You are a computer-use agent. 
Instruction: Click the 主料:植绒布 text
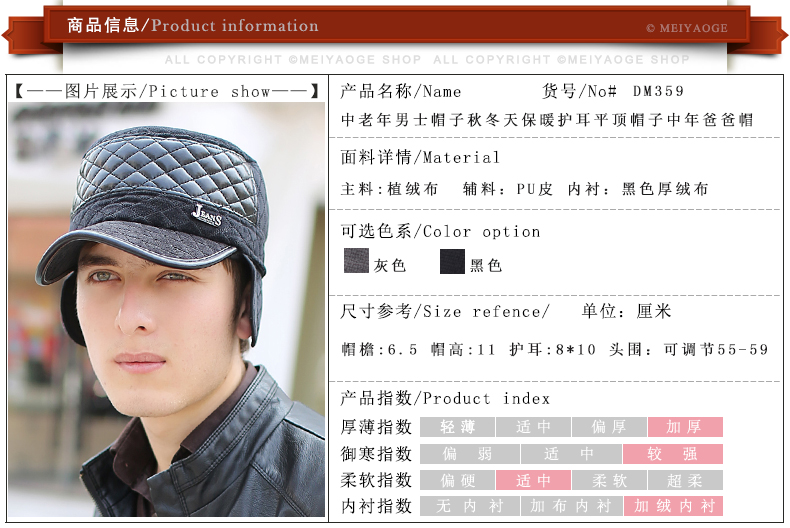pos(389,189)
